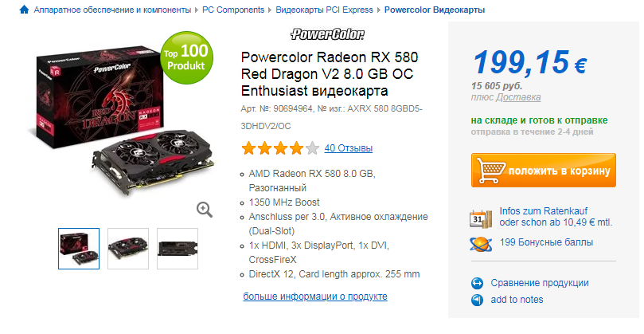The image size is (644, 334).
Task: Navigate to Аппаратное обеспечение и компоненты breadcrumb
Action: pyautogui.click(x=112, y=10)
